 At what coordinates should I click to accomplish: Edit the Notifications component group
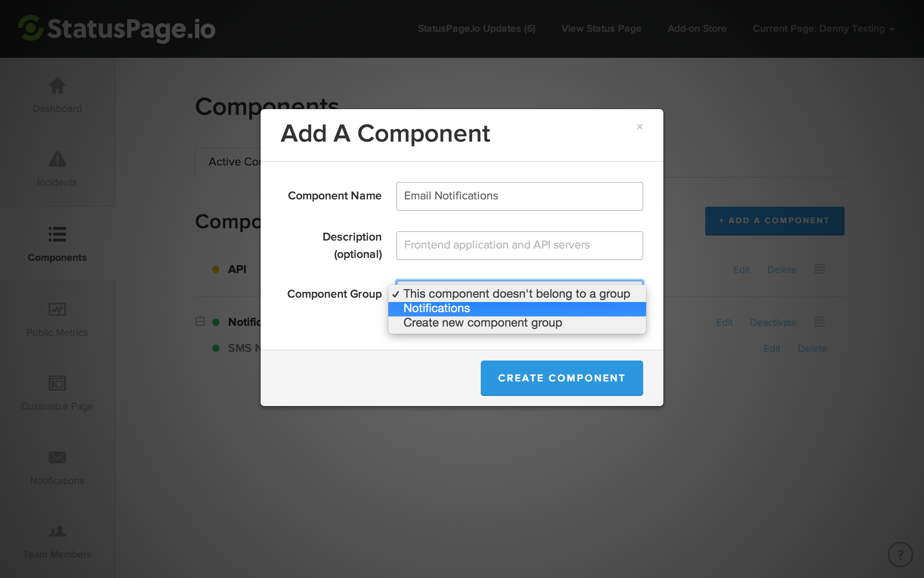click(724, 323)
